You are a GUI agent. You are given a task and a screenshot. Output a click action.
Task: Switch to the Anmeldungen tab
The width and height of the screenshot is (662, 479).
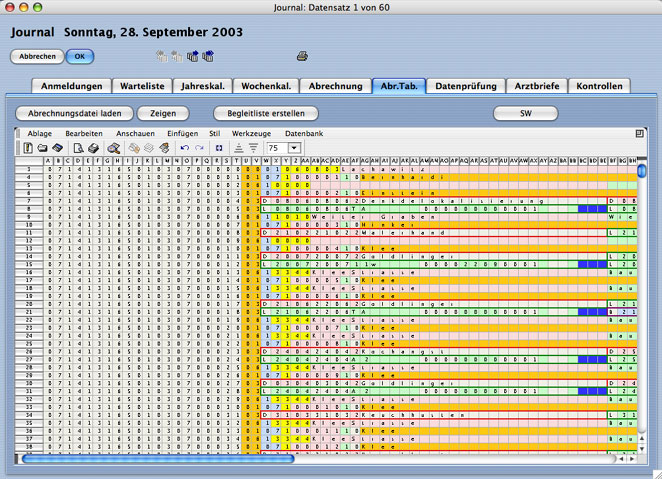coord(71,86)
